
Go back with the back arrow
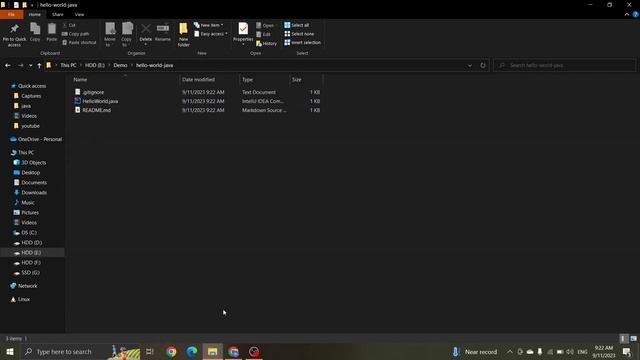(8, 65)
